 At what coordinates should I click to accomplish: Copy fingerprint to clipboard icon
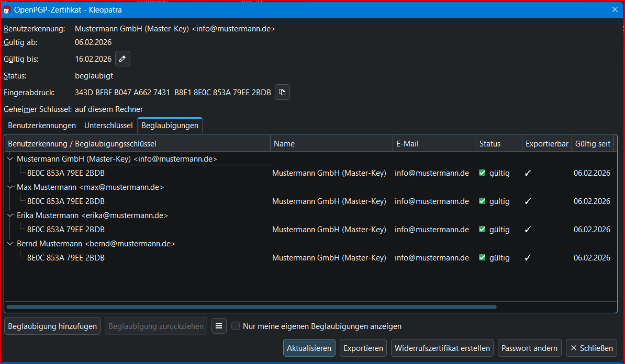click(x=282, y=93)
